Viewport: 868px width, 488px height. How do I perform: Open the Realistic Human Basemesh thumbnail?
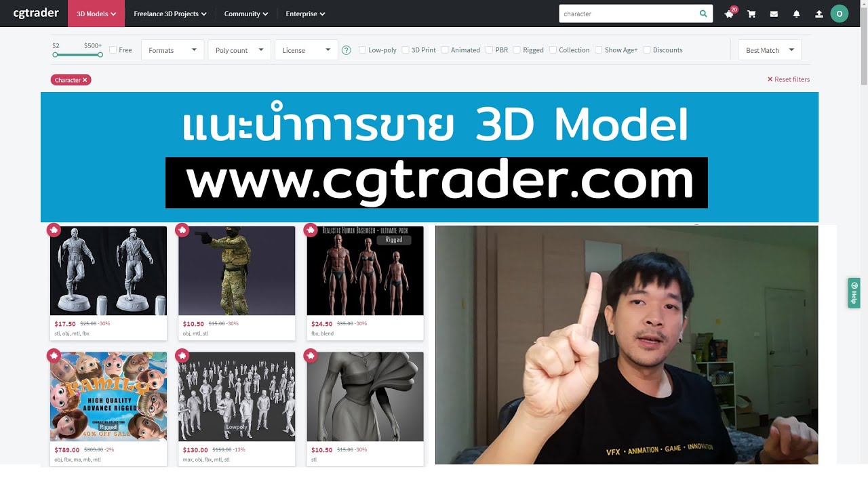(366, 271)
